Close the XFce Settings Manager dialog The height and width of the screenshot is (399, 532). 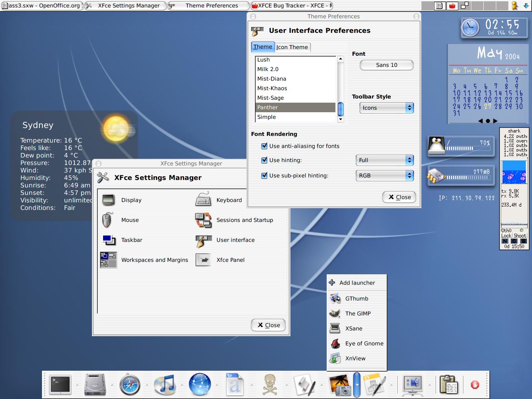coord(268,325)
